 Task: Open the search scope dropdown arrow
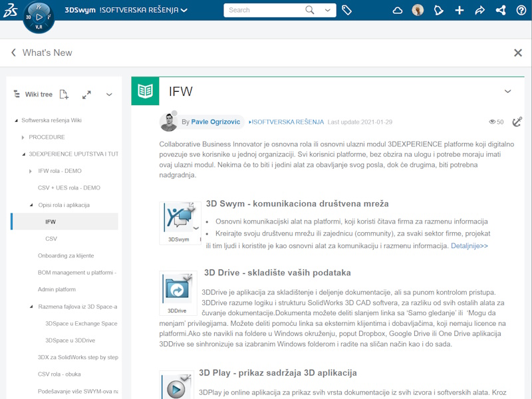coord(327,11)
